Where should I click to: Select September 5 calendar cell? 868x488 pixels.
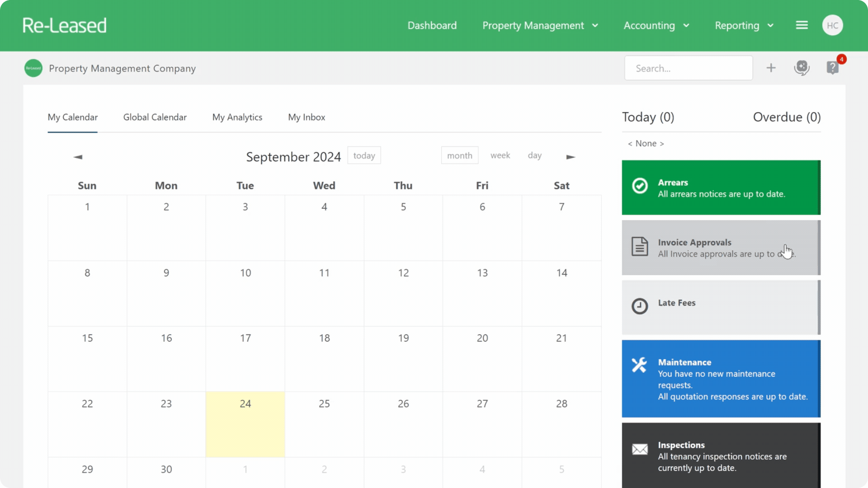tap(403, 228)
